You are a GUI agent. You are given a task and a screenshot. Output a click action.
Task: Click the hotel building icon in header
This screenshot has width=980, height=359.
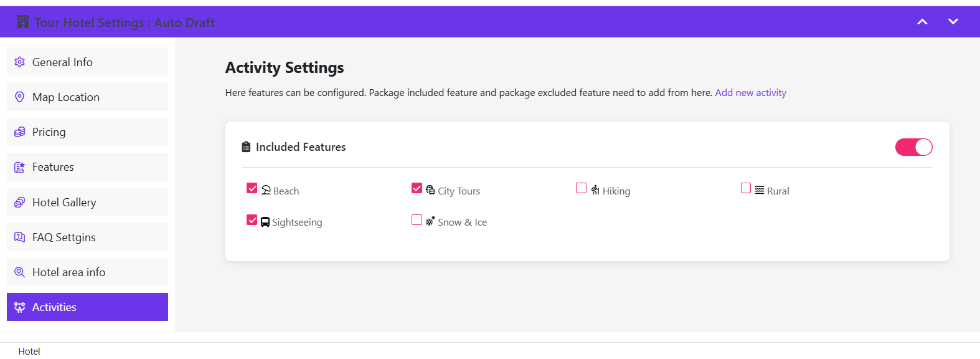click(x=23, y=22)
